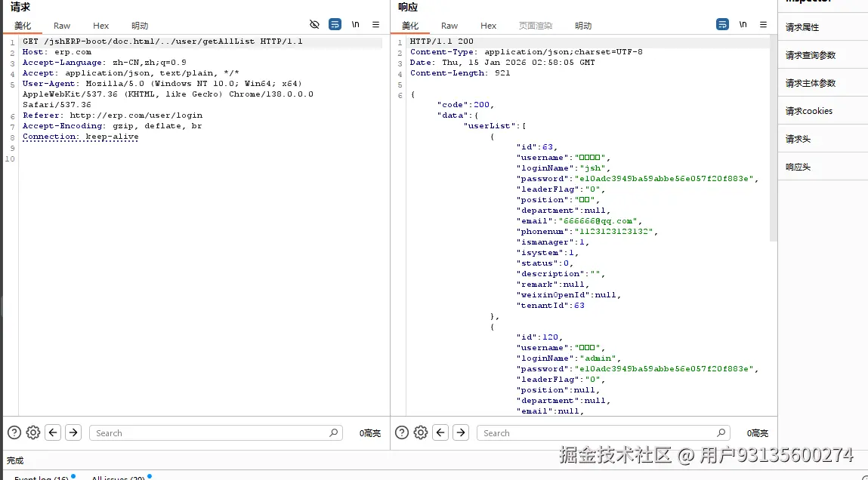Click "loginName":"admin" line in response

(x=569, y=358)
